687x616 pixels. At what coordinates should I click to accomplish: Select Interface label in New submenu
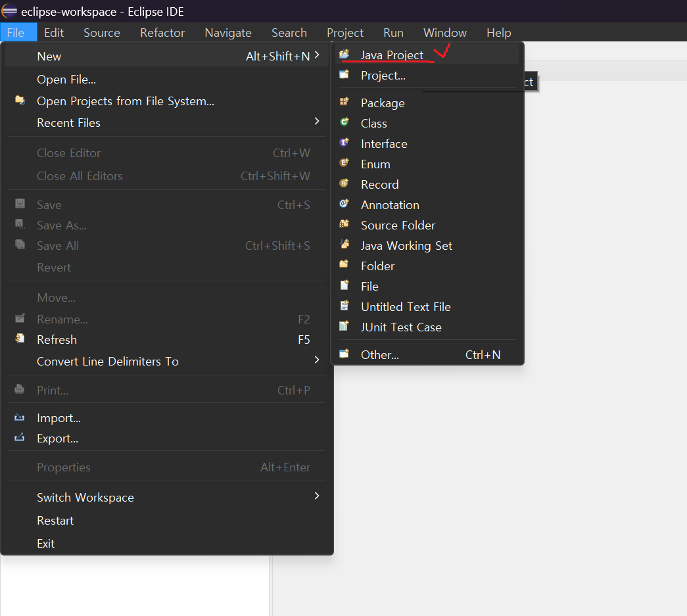[x=384, y=144]
